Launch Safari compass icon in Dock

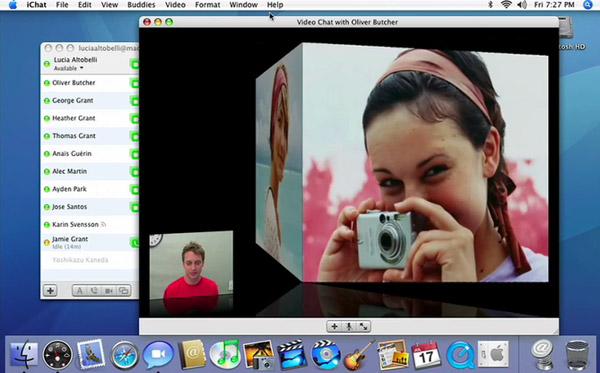pos(124,355)
